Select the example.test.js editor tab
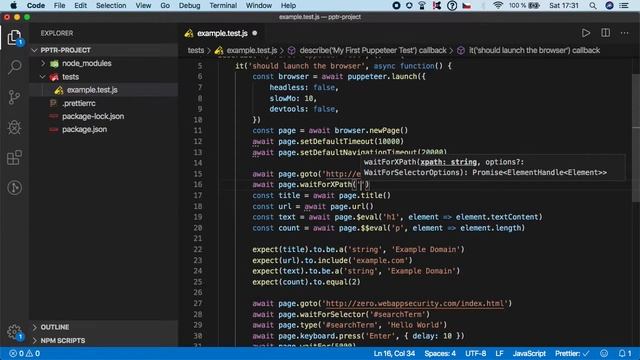Viewport: 640px width, 360px height. coord(222,33)
